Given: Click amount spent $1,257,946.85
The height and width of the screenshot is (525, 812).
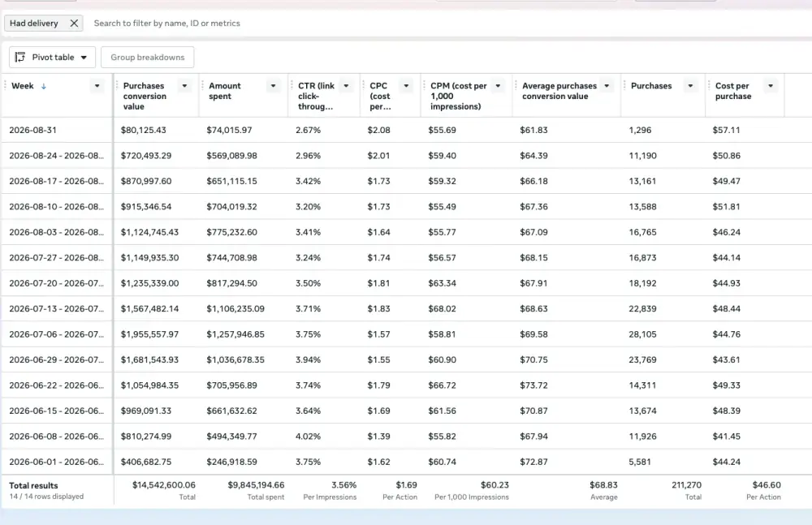Looking at the screenshot, I should coord(235,334).
